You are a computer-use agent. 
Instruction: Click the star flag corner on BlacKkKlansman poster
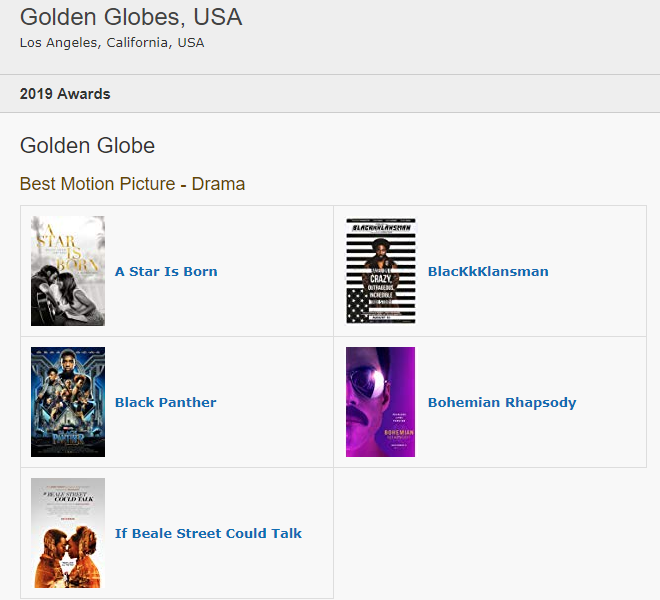pos(357,306)
